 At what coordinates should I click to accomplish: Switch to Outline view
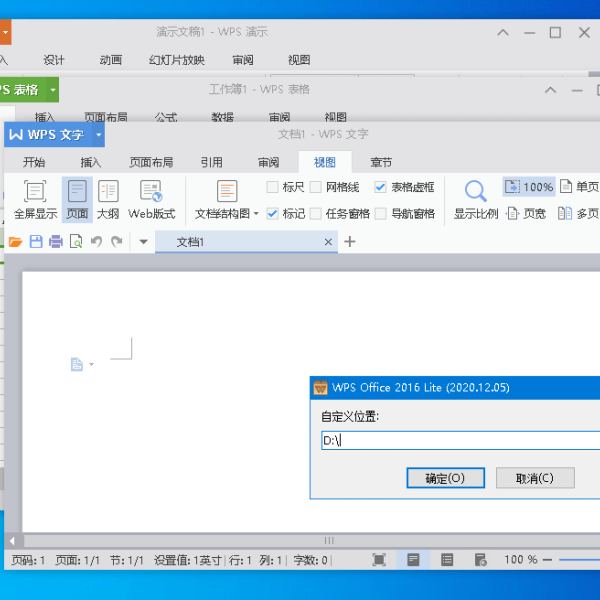point(108,191)
